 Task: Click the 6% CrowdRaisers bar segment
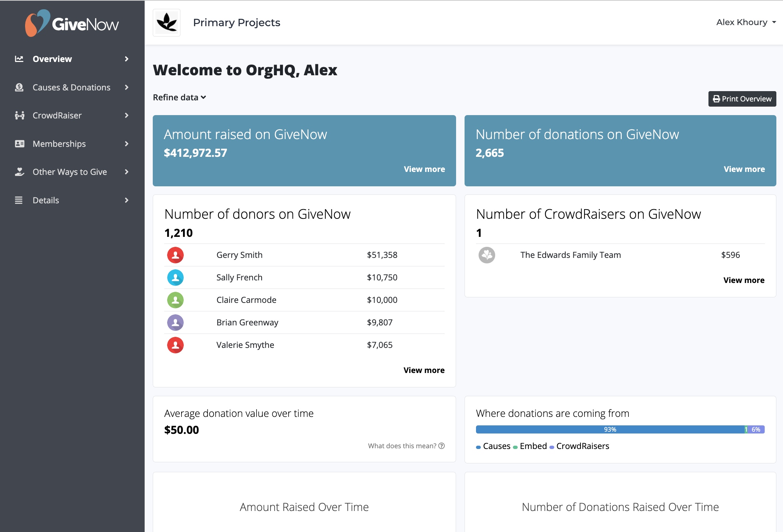coord(756,429)
